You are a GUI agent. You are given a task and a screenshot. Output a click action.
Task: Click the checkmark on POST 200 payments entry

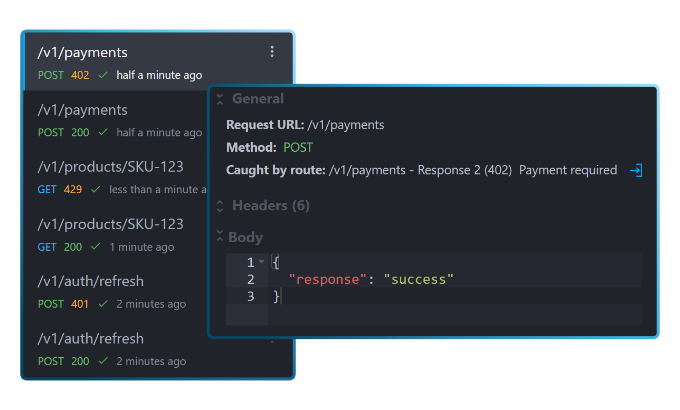(x=103, y=132)
